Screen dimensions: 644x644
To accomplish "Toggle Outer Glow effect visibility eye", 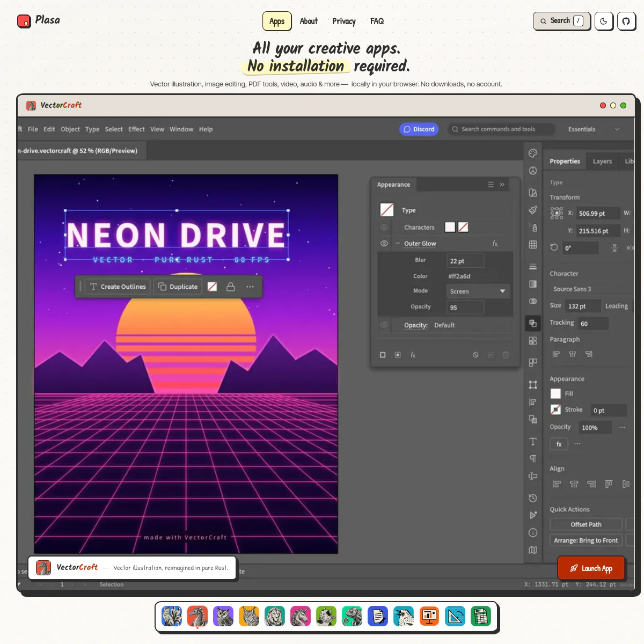I will (x=384, y=243).
